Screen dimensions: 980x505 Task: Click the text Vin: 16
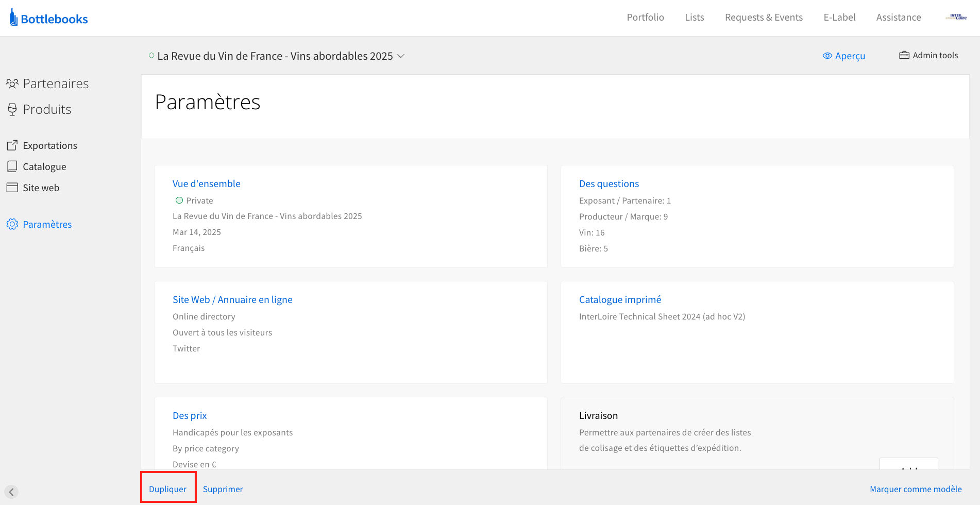592,232
